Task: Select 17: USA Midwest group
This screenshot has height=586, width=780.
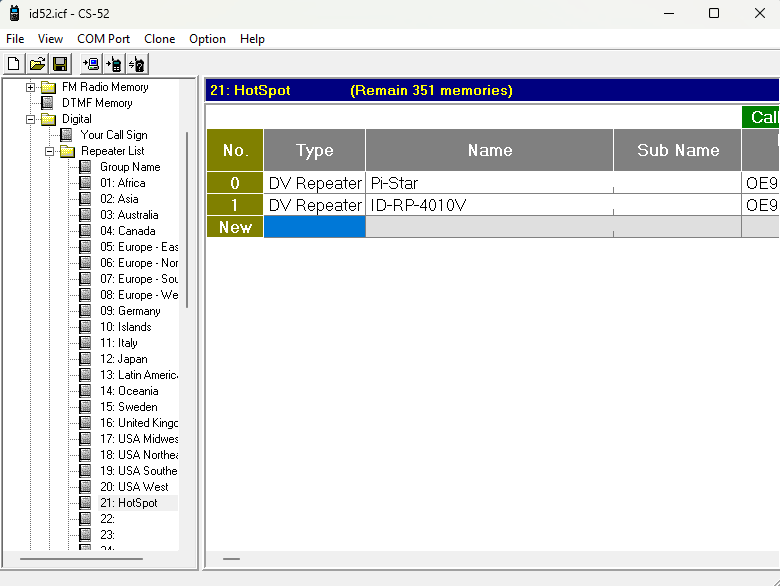Action: [139, 439]
